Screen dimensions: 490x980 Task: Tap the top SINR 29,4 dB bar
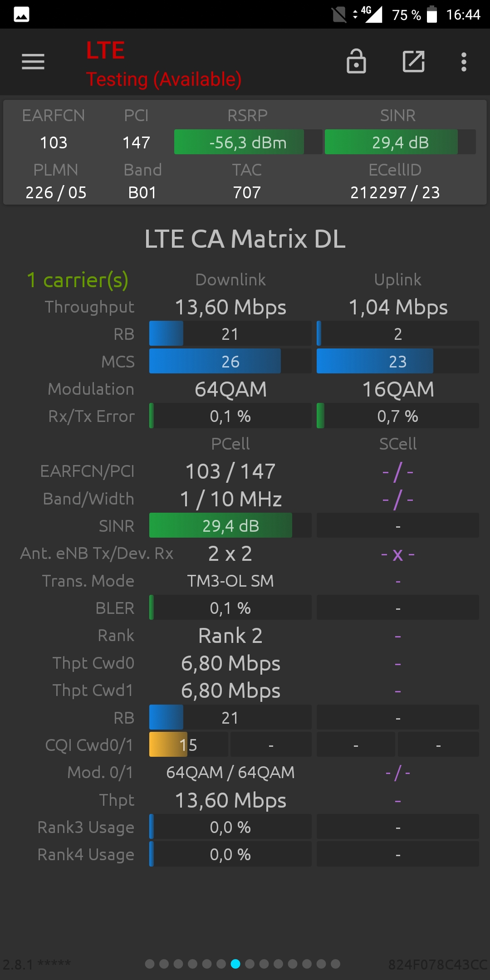click(400, 142)
